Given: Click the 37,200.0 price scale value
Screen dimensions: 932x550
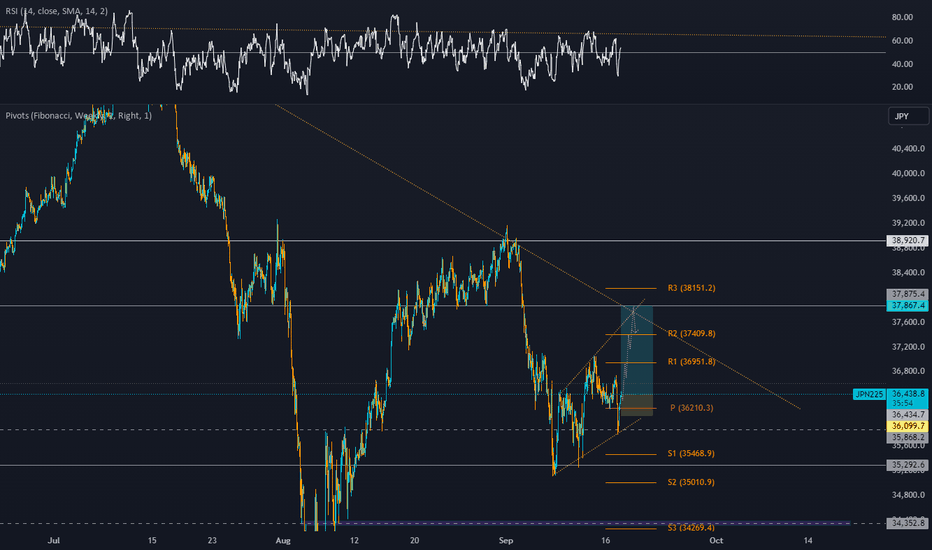Looking at the screenshot, I should point(908,347).
